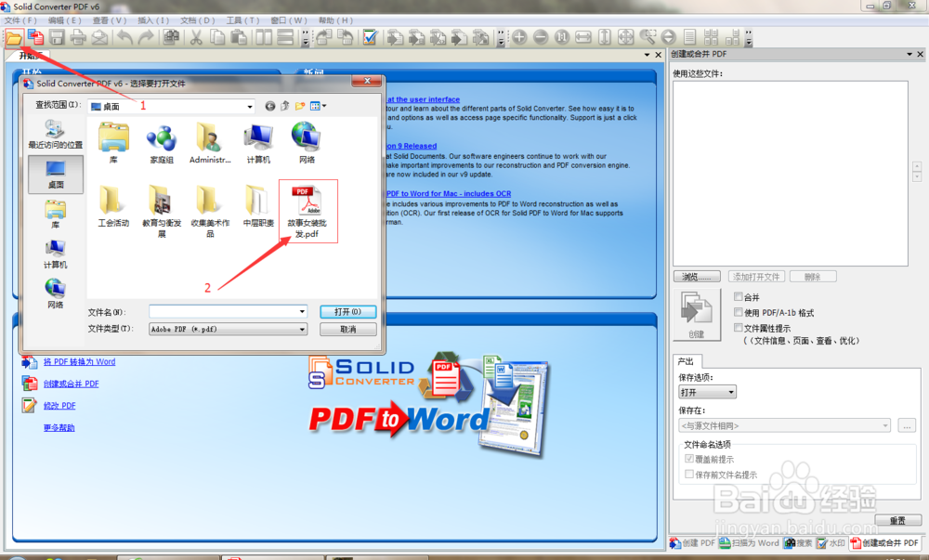Open the 帮助(H) menu
The height and width of the screenshot is (560, 929).
point(336,20)
